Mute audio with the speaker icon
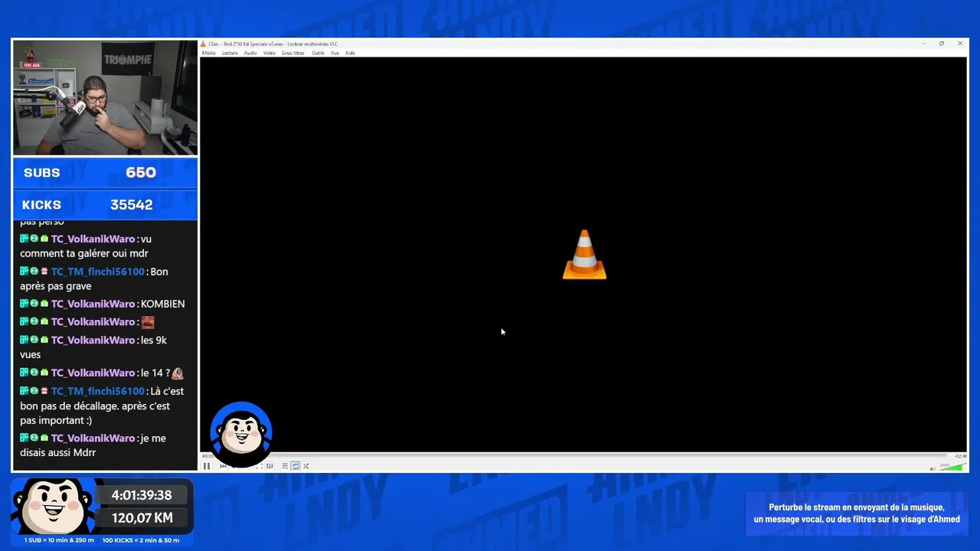Viewport: 980px width, 551px height. click(x=933, y=467)
